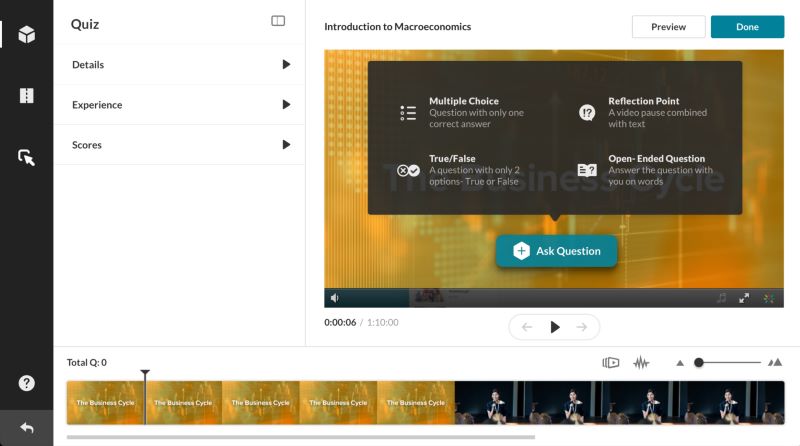Jump to next question with right arrow
The width and height of the screenshot is (800, 446).
click(582, 327)
